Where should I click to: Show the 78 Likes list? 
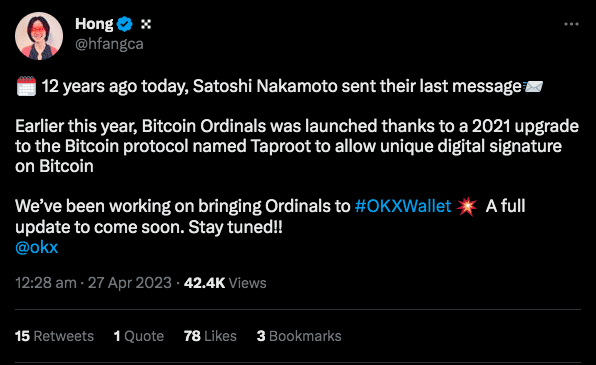pyautogui.click(x=210, y=336)
